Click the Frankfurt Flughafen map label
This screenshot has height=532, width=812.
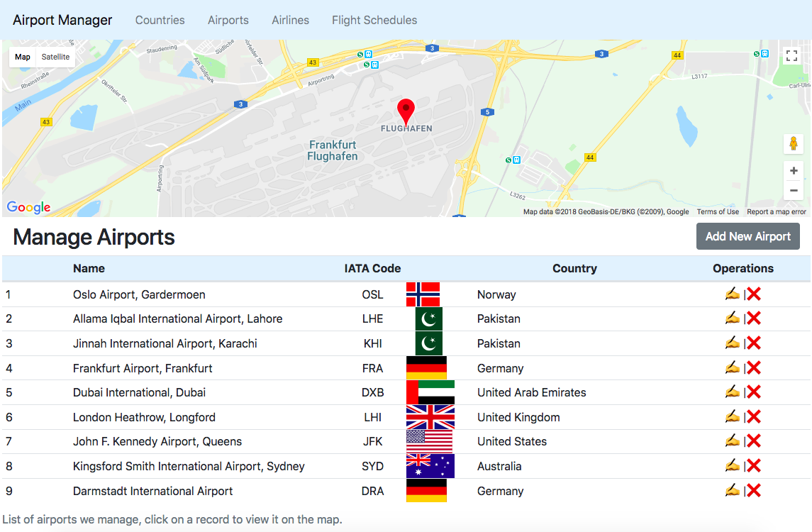coord(333,150)
